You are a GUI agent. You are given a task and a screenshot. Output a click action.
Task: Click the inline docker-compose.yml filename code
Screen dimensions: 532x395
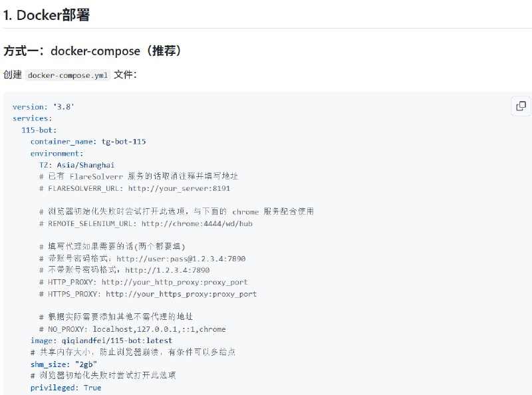tap(68, 75)
